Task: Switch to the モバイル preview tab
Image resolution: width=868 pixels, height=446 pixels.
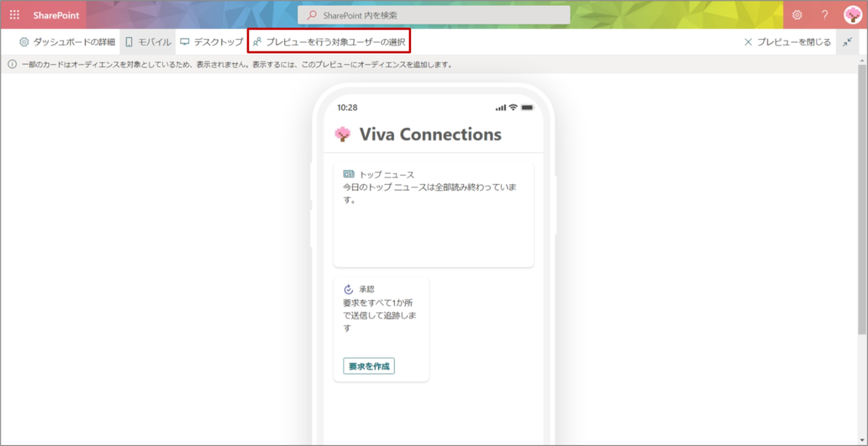Action: pyautogui.click(x=148, y=42)
